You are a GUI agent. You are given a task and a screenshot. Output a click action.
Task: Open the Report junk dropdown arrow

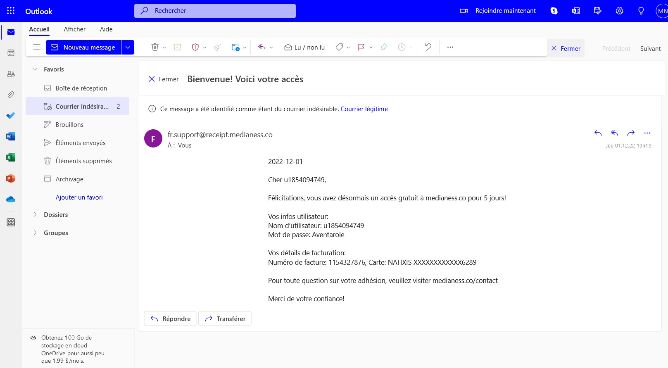[204, 47]
